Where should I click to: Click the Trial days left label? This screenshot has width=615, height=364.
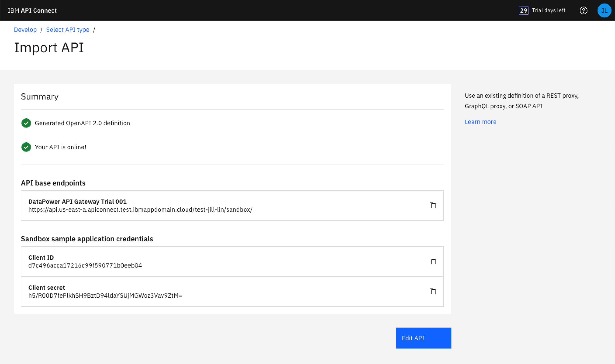click(548, 10)
